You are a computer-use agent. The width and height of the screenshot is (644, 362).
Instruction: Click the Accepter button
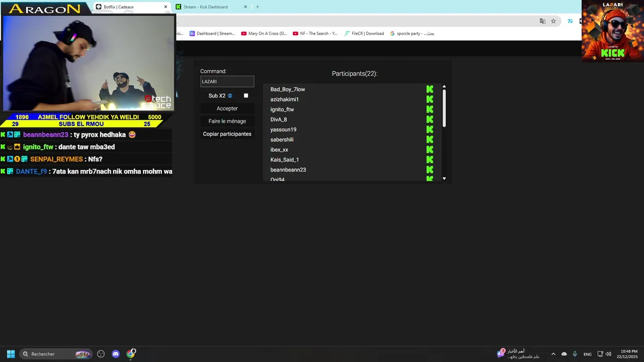(x=227, y=109)
